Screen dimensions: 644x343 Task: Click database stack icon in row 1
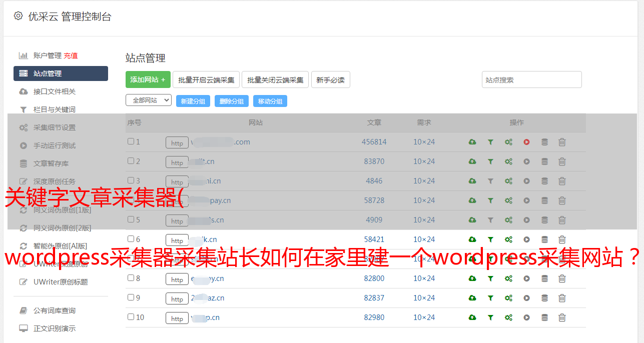point(544,142)
